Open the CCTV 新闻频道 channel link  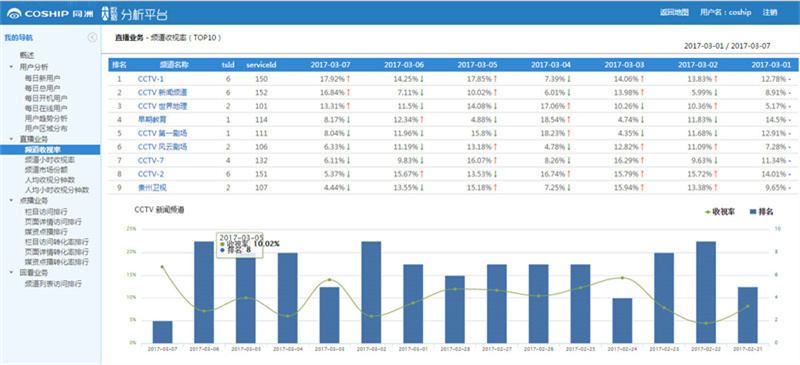(x=162, y=92)
